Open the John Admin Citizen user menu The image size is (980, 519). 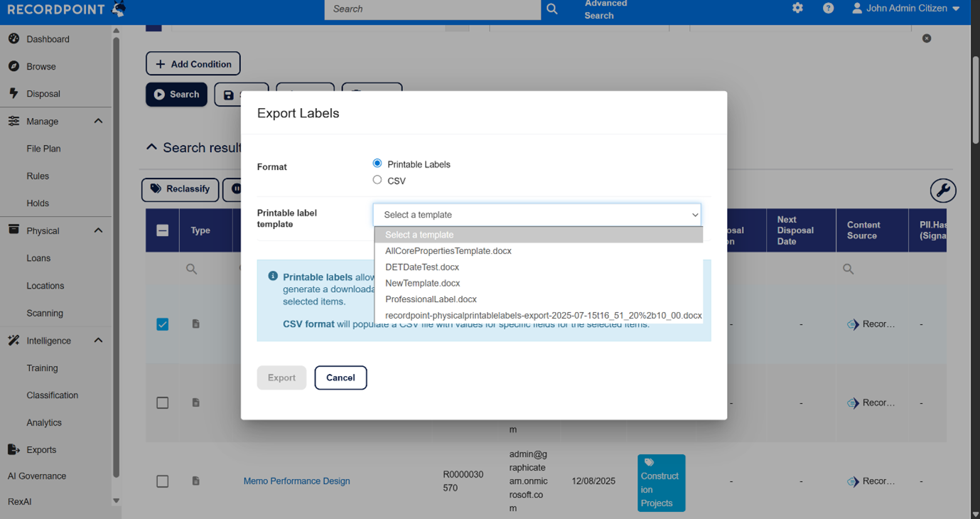(x=905, y=9)
